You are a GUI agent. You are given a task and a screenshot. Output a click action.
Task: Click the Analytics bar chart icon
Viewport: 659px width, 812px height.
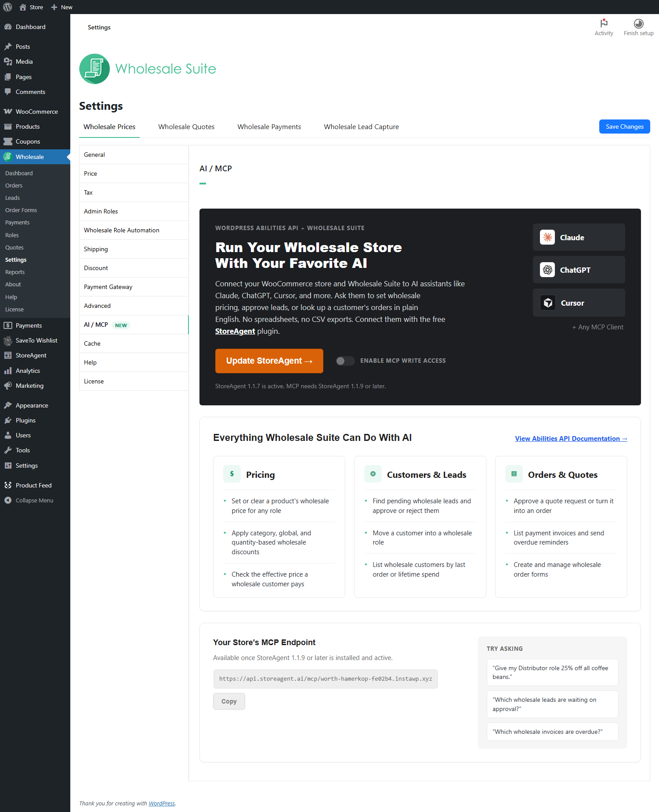coord(8,371)
